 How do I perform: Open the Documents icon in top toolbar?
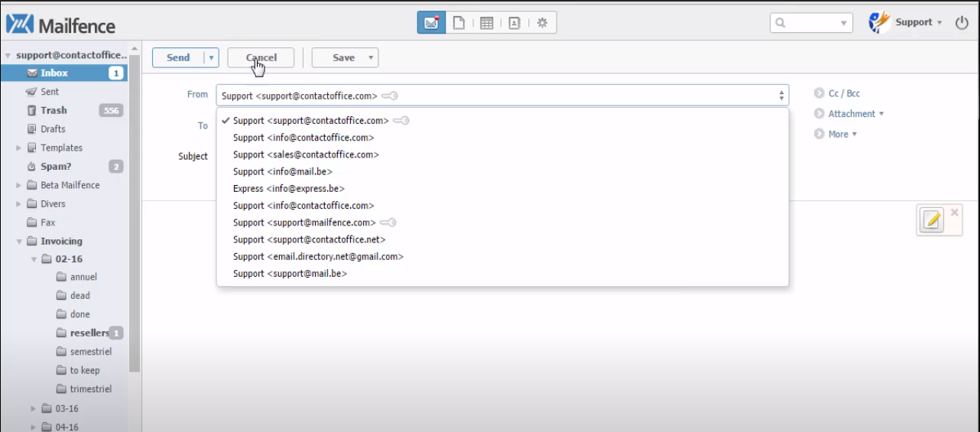point(459,23)
